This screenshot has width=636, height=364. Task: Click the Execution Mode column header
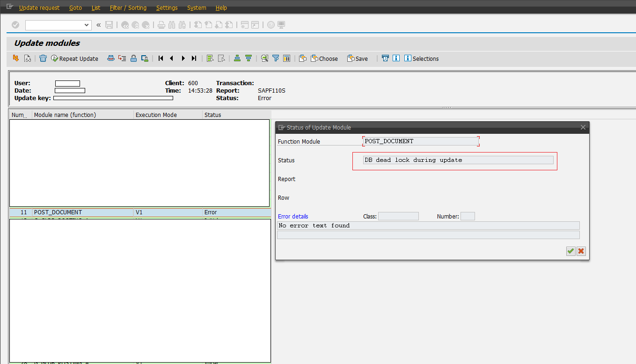pos(168,115)
